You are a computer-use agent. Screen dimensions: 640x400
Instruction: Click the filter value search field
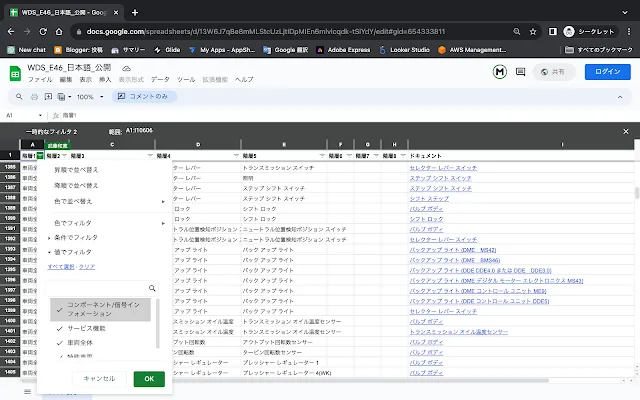tap(102, 288)
